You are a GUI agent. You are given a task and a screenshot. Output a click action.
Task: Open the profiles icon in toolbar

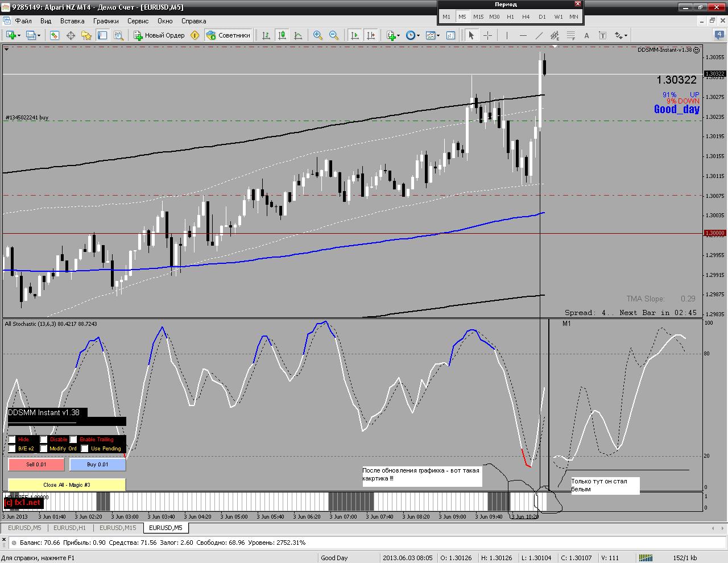31,35
